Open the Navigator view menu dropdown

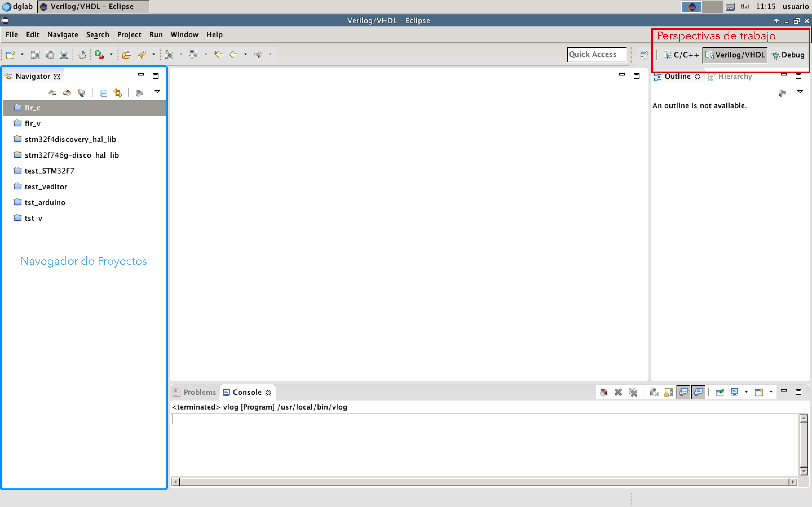(x=157, y=92)
